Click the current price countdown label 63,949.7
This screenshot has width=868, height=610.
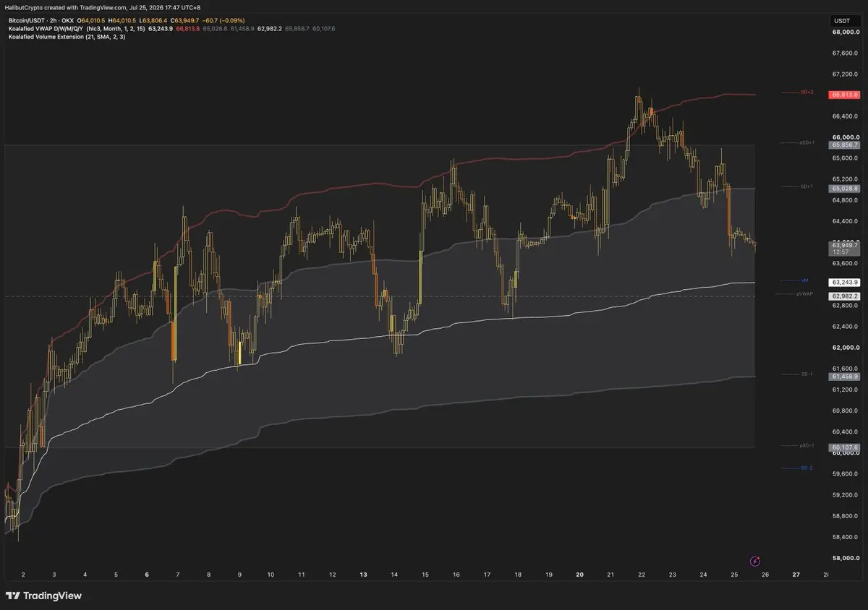point(846,249)
